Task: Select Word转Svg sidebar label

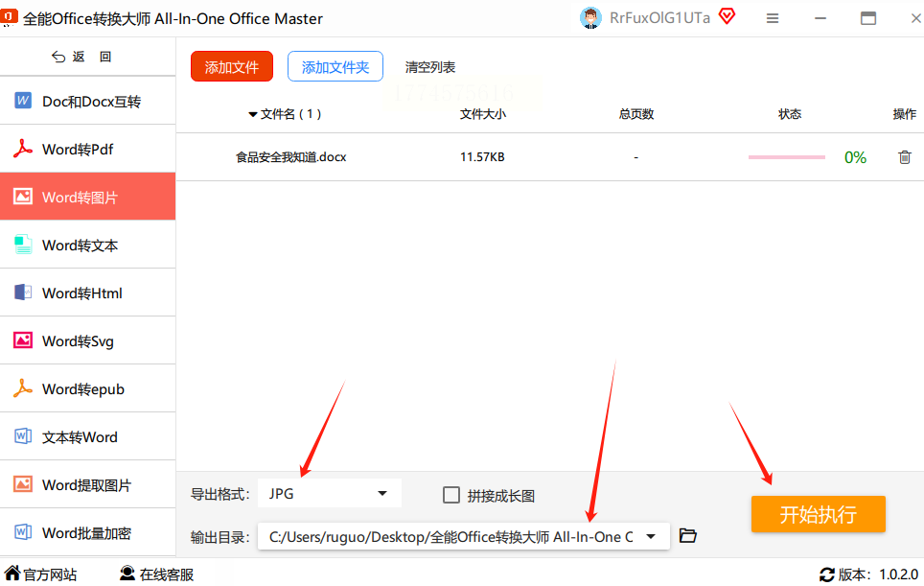Action: coord(78,341)
